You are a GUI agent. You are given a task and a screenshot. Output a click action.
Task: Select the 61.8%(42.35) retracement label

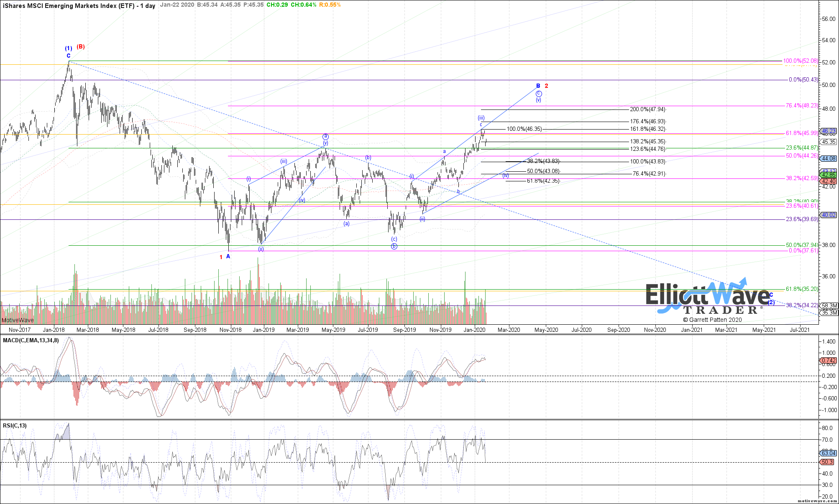(543, 181)
